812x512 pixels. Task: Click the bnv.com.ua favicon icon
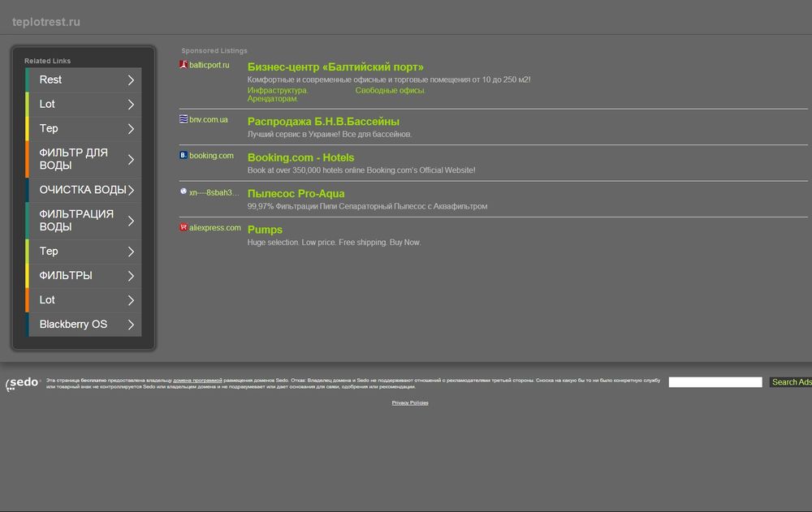tap(184, 119)
